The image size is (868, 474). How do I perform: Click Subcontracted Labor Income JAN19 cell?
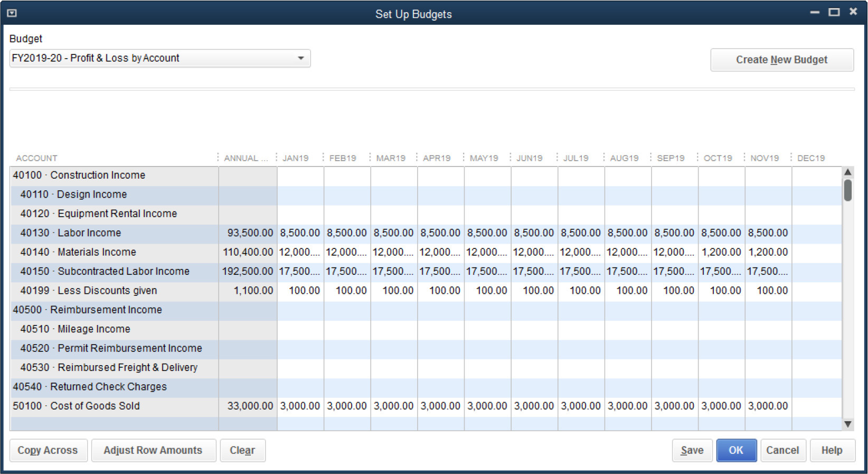coord(300,272)
